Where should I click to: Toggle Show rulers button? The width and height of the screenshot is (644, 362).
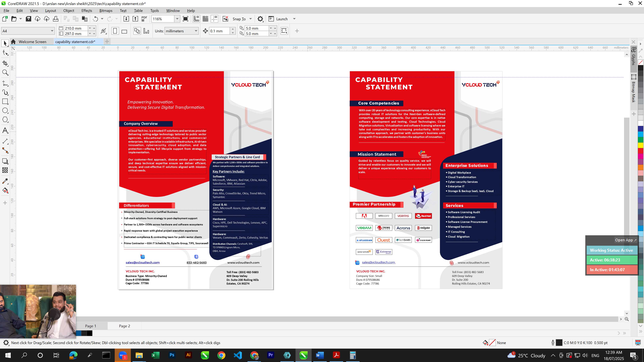pyautogui.click(x=197, y=19)
